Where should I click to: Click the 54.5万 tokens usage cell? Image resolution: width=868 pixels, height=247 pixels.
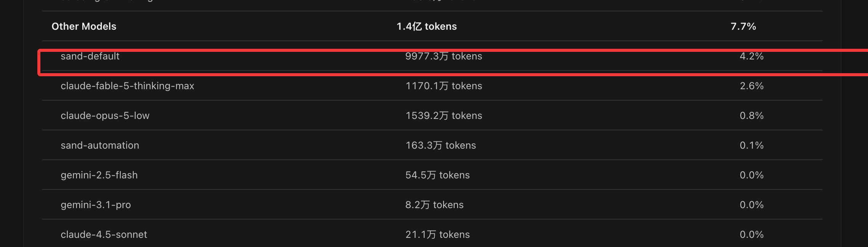coord(437,175)
